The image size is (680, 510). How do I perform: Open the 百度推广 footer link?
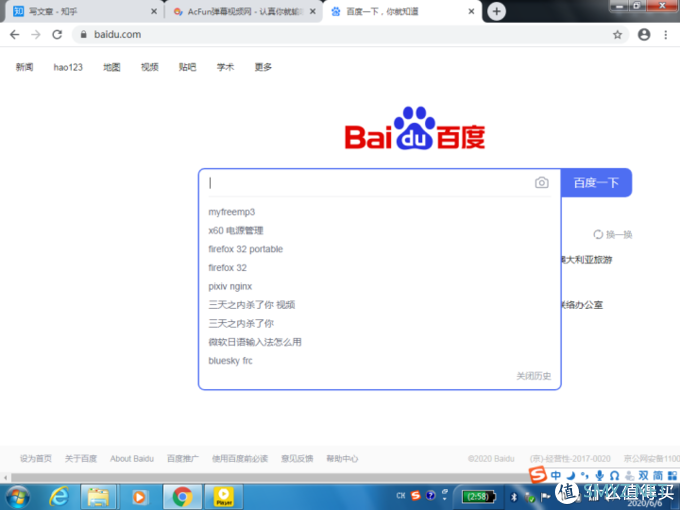click(183, 458)
